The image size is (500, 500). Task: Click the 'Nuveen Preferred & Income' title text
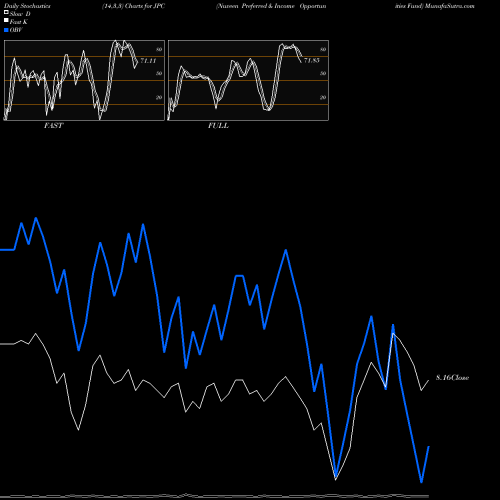(x=256, y=6)
